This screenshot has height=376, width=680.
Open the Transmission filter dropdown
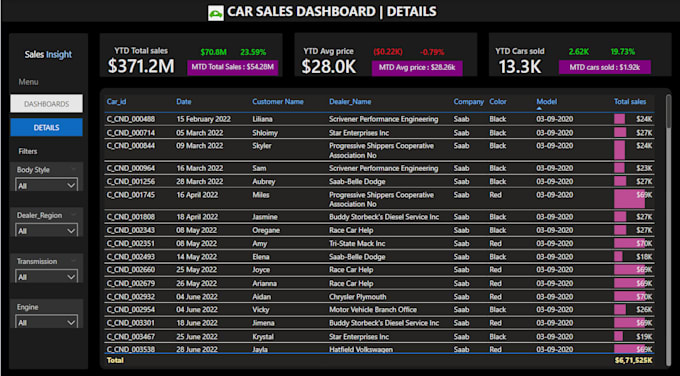click(x=46, y=277)
